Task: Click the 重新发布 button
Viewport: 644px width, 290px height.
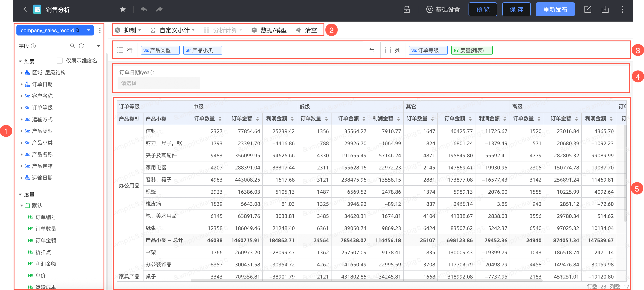Action: (555, 10)
